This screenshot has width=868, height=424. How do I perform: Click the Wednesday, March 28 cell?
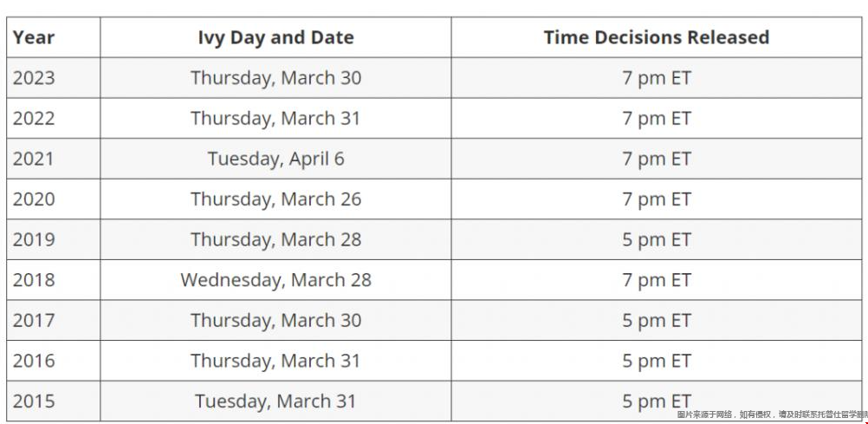(x=275, y=280)
